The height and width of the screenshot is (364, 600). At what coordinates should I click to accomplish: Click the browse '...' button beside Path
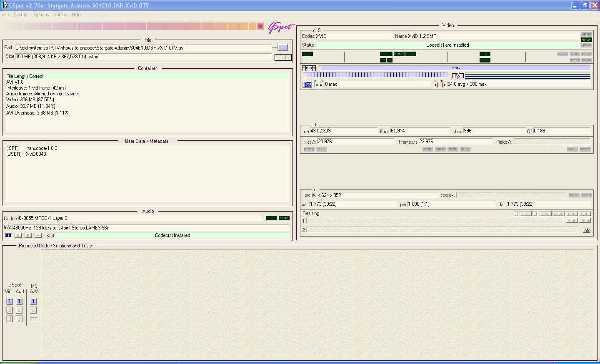pos(282,47)
